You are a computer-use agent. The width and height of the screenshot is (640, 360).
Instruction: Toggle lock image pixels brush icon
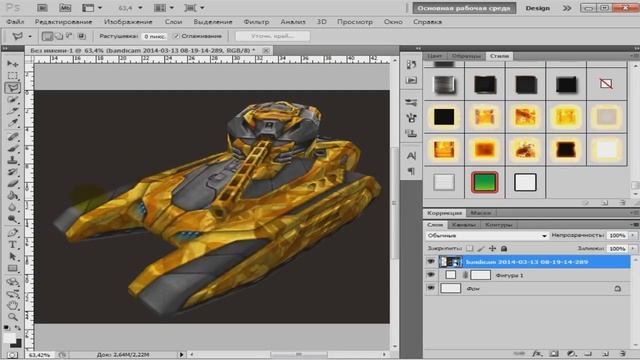pyautogui.click(x=481, y=248)
